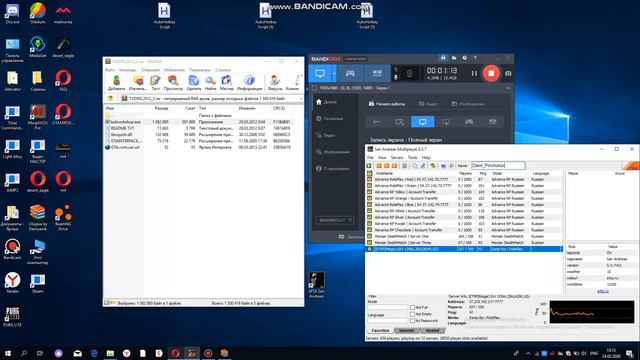Image resolution: width=640 pixels, height=360 pixels.
Task: Click the View (Просмотр) icon in WinRAR
Action: [x=173, y=82]
